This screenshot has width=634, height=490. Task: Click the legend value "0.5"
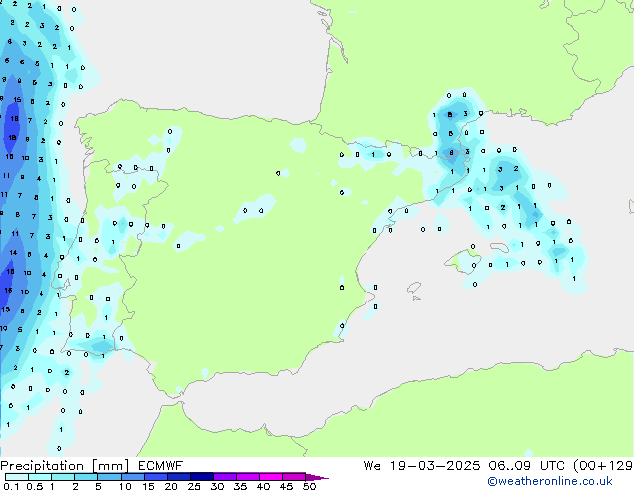pos(35,486)
